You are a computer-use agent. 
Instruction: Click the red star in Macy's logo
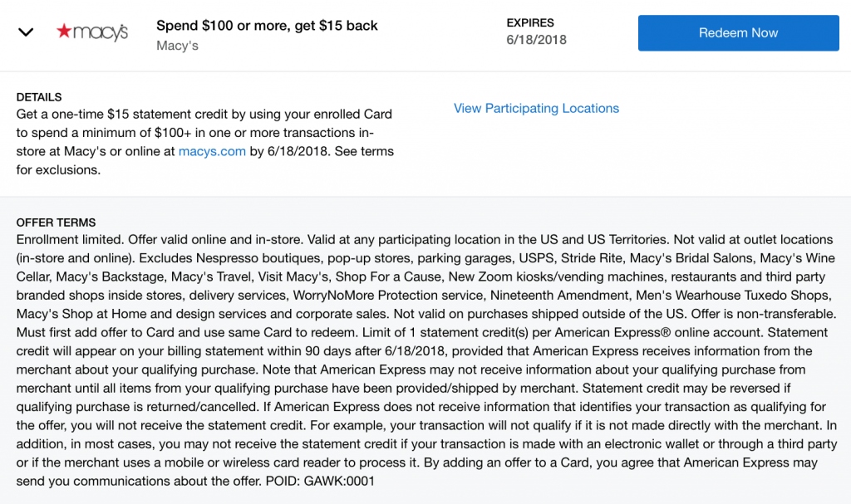[64, 31]
